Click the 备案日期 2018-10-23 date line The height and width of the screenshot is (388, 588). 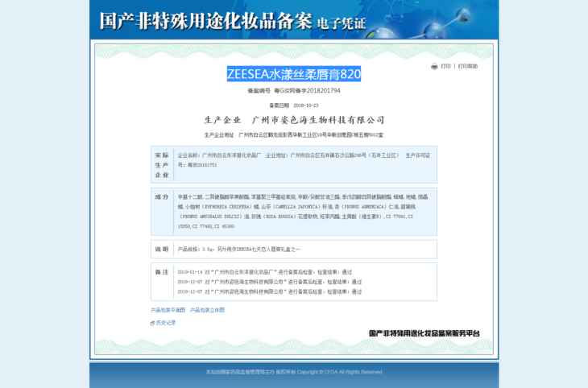[293, 105]
